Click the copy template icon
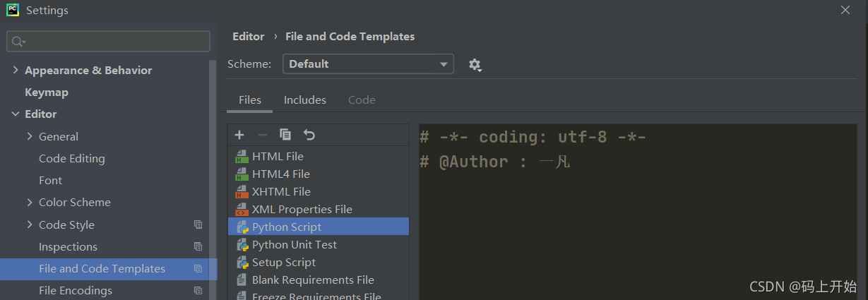This screenshot has width=868, height=300. 285,135
